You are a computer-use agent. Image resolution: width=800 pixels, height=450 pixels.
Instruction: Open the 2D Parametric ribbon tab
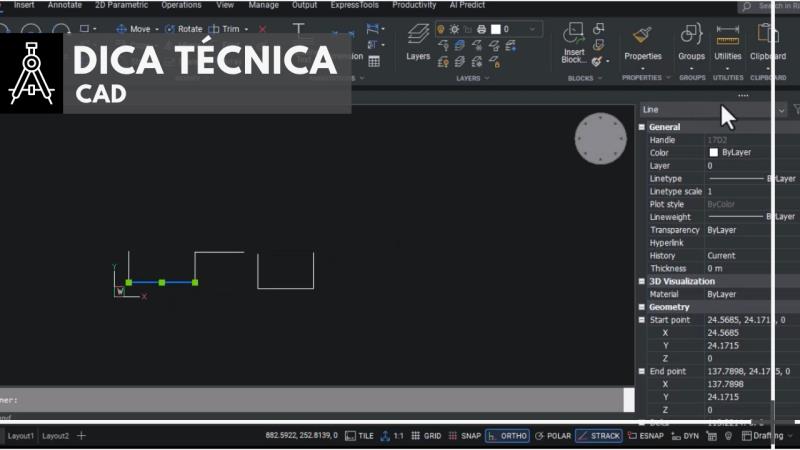coord(121,5)
